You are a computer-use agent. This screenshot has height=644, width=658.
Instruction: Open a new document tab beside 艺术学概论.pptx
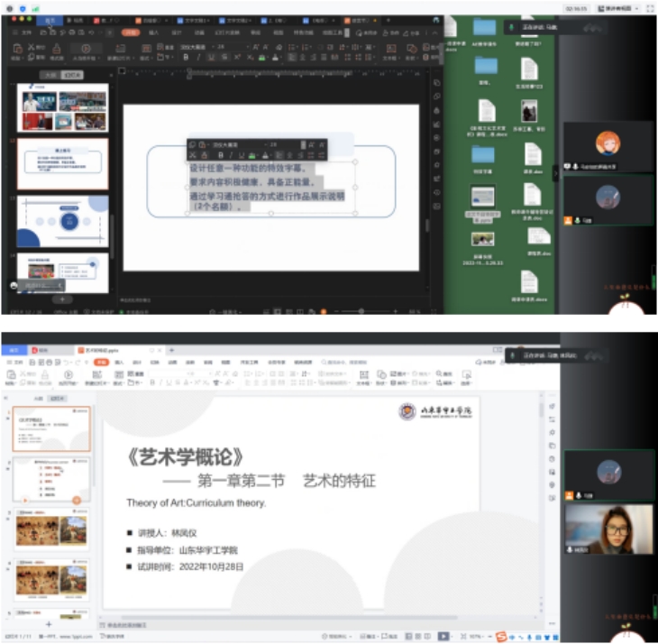pos(171,349)
